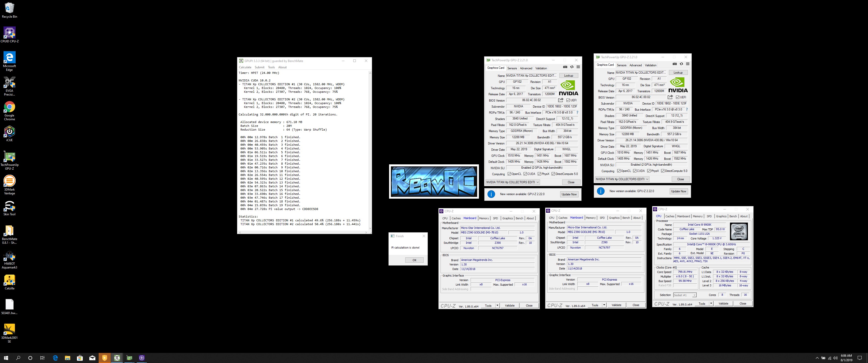Select the EVGA Precision desktop icon
The height and width of the screenshot is (363, 868).
(x=9, y=86)
